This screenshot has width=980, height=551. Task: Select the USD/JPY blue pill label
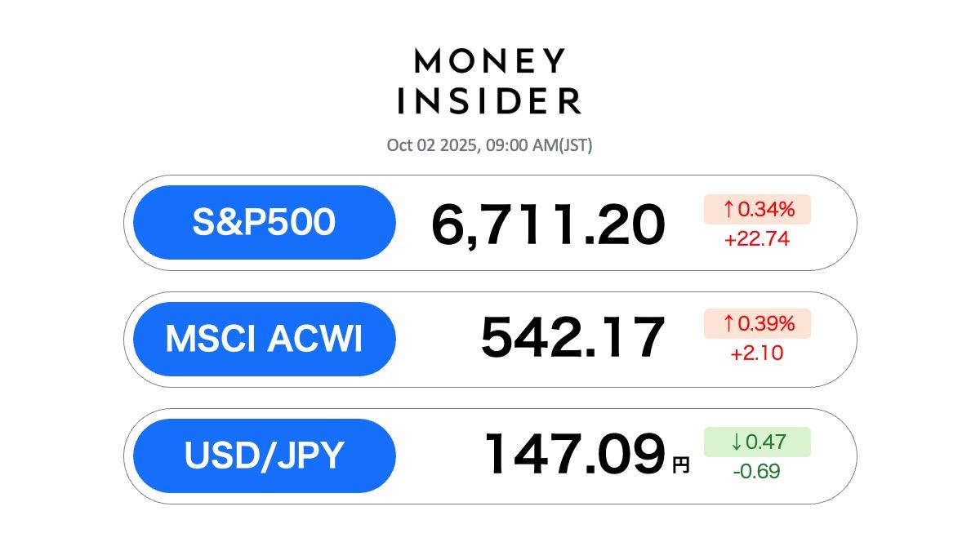264,455
